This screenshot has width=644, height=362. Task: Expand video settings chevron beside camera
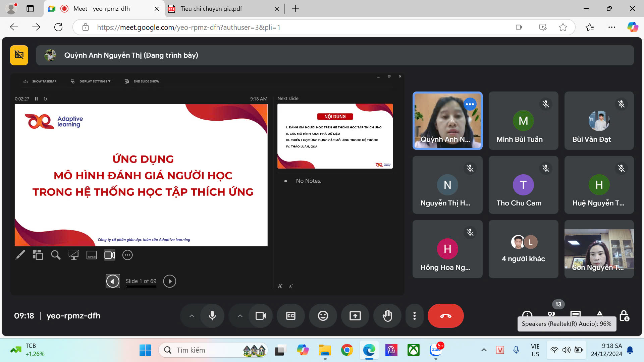[240, 316]
